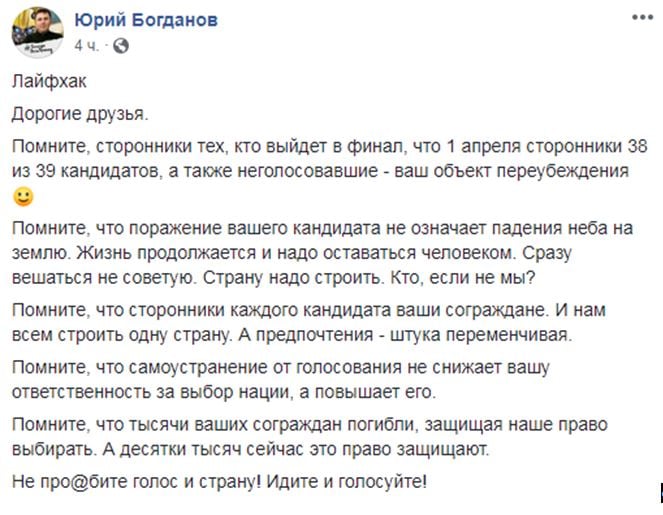Click the line 'из 39 кандидатов, а также неголосовавшие'
This screenshot has height=515, width=663.
pos(321,171)
